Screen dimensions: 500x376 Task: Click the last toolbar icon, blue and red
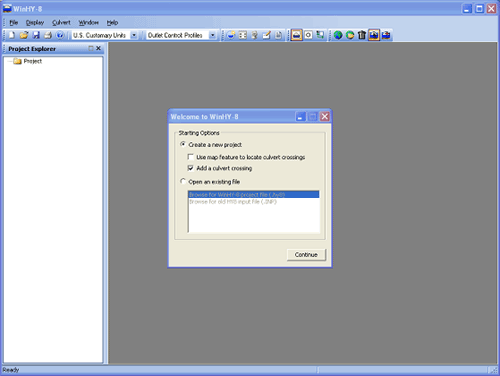(x=386, y=35)
